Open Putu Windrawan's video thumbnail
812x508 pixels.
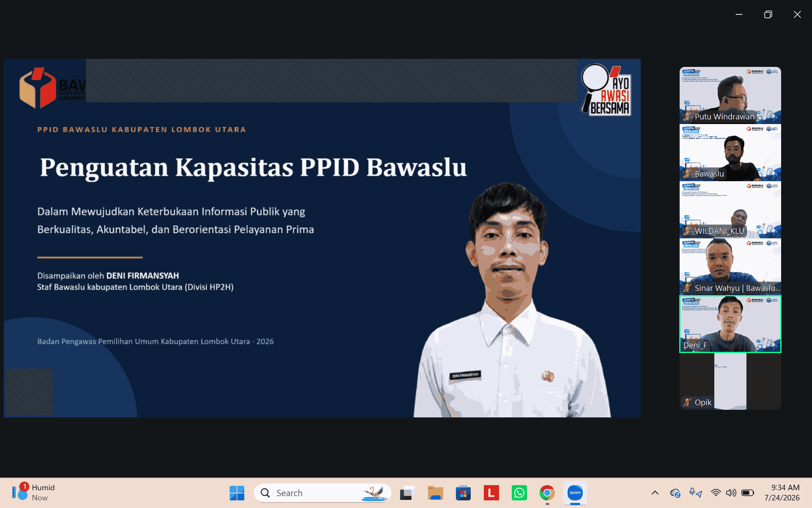click(x=730, y=95)
